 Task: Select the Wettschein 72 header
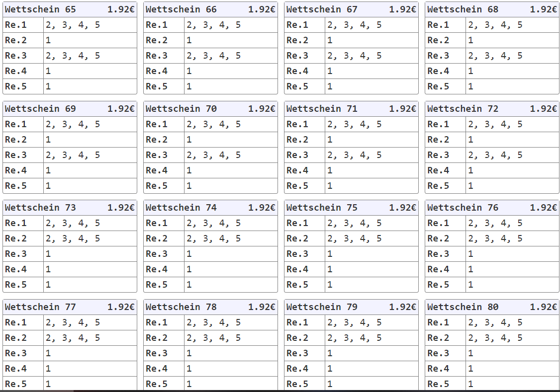(x=492, y=108)
